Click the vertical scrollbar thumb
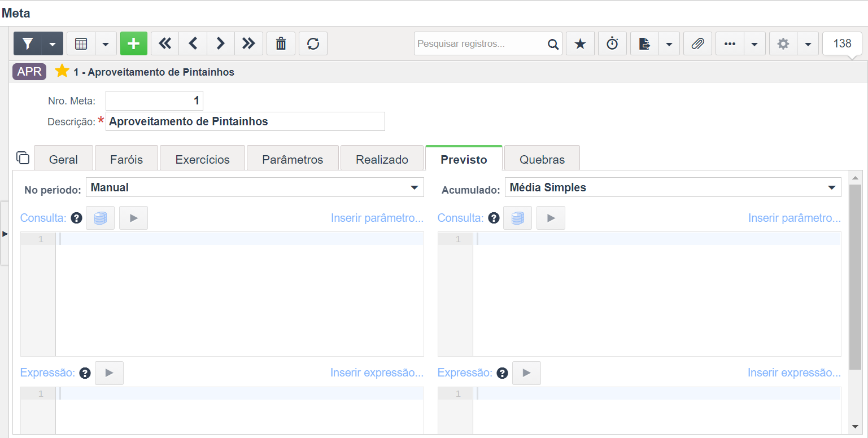Screen dimensions: 868x438 tap(855, 277)
